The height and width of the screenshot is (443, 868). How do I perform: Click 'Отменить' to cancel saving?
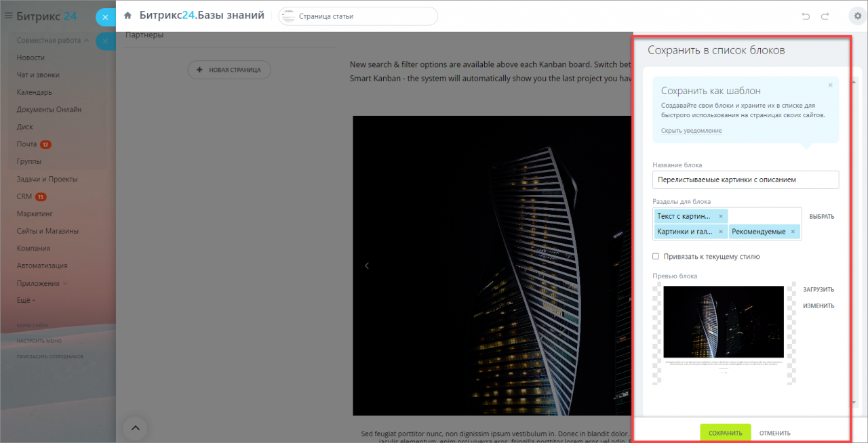tap(775, 433)
